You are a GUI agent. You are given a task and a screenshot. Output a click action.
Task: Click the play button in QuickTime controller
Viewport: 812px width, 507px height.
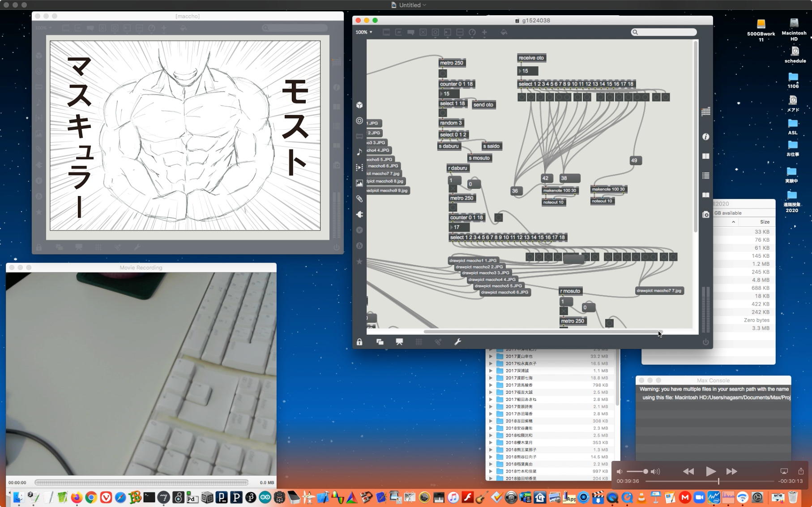710,471
